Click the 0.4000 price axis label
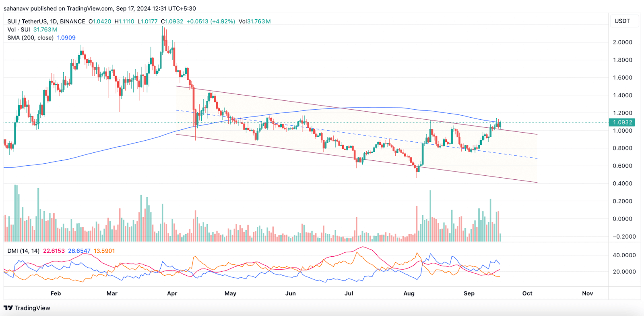Image resolution: width=644 pixels, height=316 pixels. 622,183
